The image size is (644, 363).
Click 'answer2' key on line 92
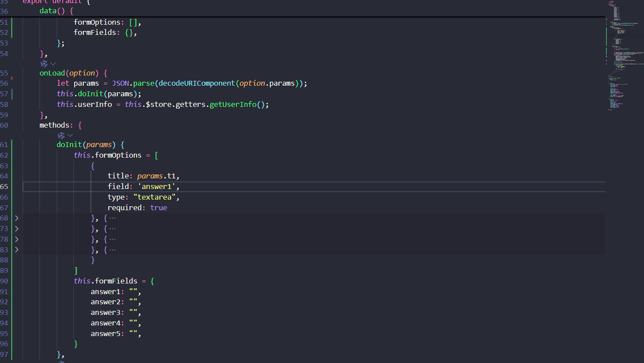click(106, 302)
